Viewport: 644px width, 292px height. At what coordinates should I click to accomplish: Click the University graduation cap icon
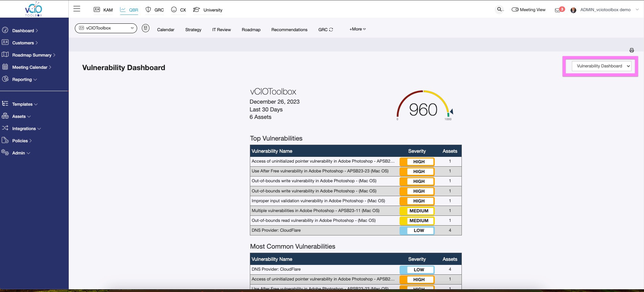(196, 9)
